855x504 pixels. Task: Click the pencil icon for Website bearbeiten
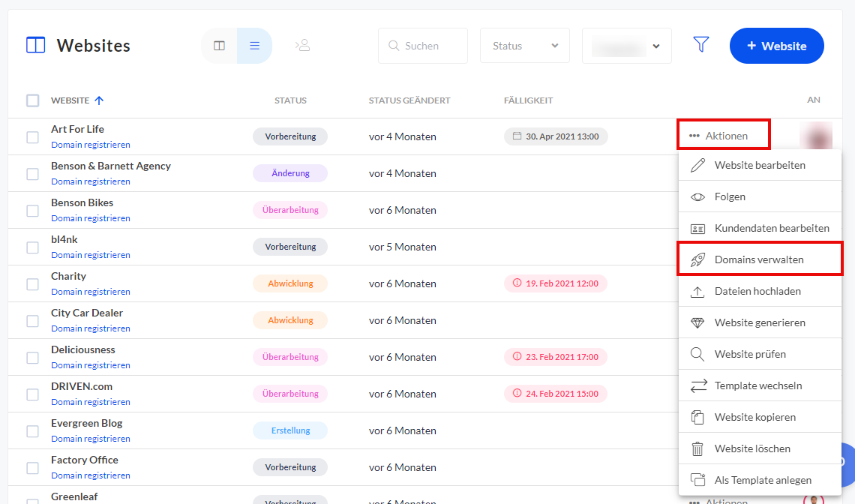click(x=697, y=165)
